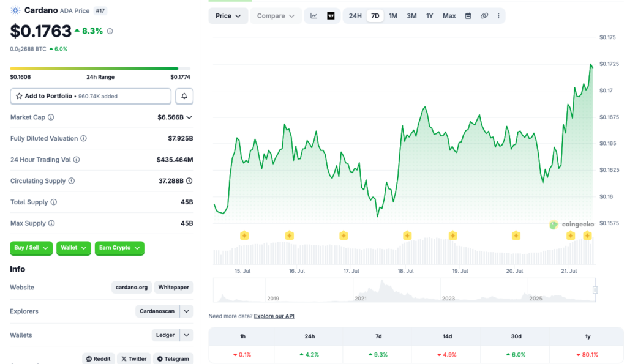
Task: Click the news marker near 16. Jul
Action: [290, 236]
